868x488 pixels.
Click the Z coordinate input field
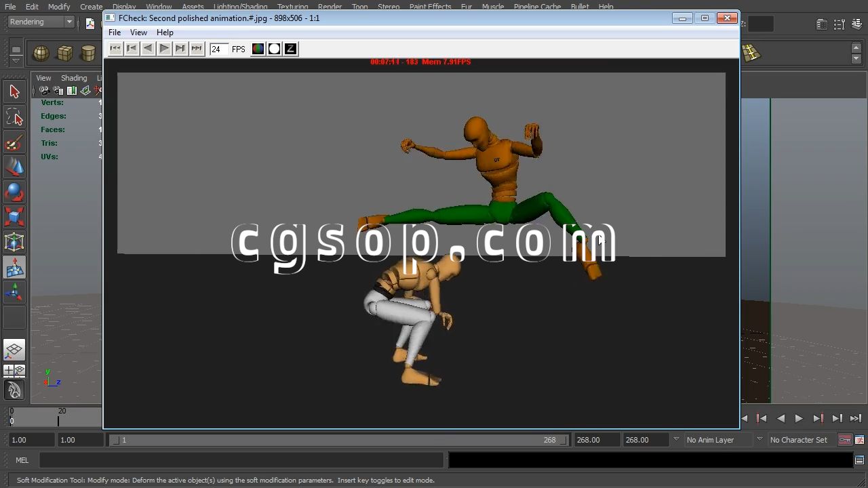point(761,24)
